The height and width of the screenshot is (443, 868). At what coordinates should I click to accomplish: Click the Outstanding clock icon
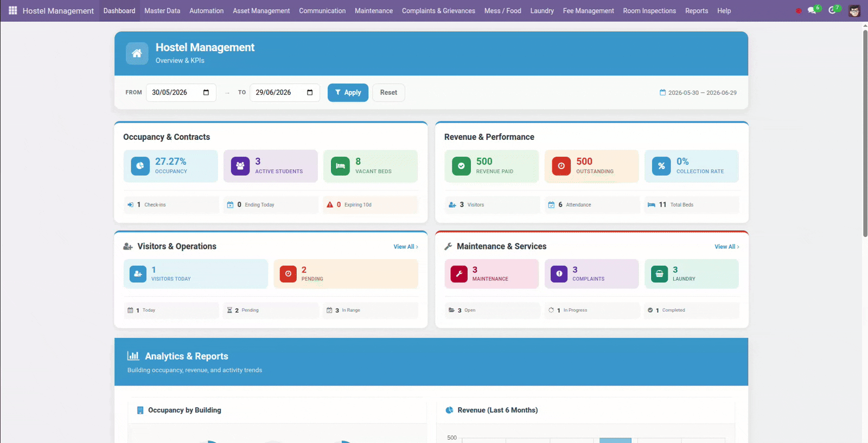point(561,166)
